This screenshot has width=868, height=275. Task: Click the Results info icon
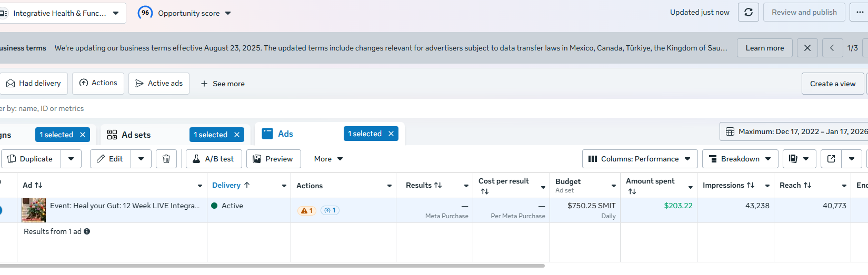tap(87, 231)
